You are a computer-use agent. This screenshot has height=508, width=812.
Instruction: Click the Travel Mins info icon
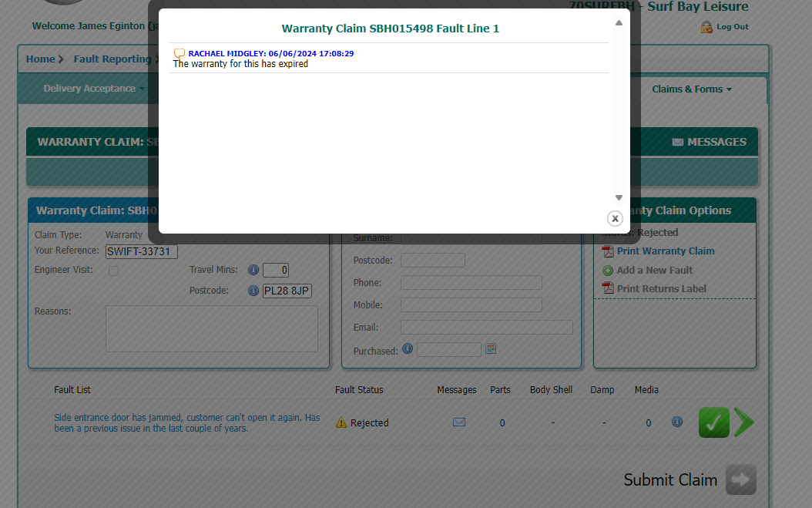click(253, 270)
